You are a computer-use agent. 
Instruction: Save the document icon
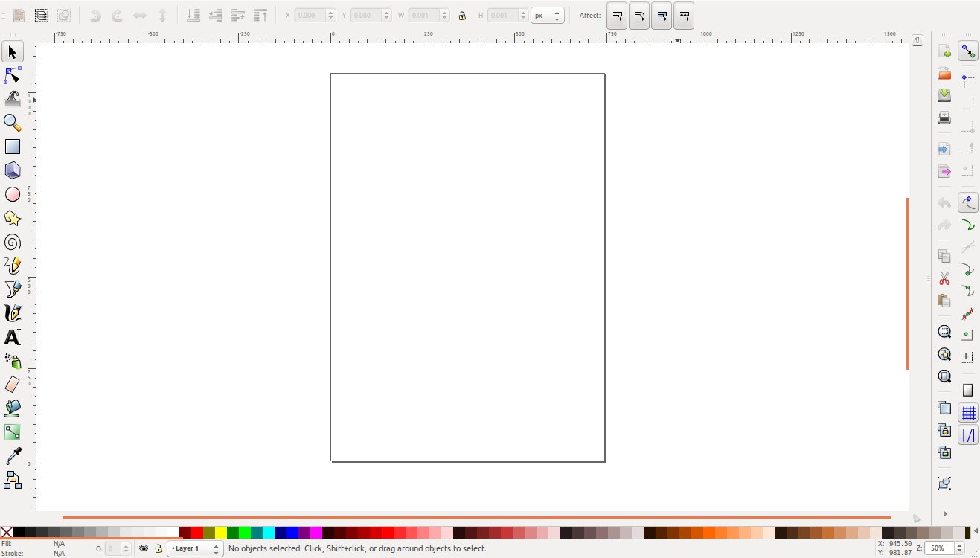[x=944, y=95]
